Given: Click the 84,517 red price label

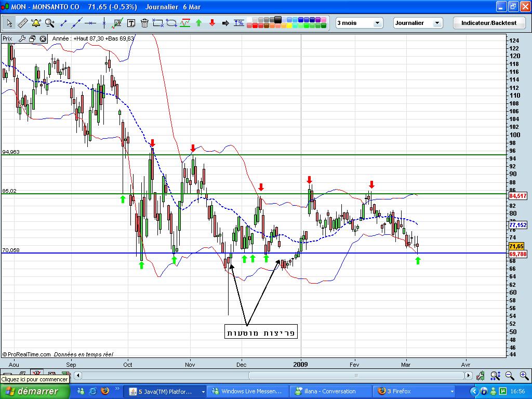Looking at the screenshot, I should point(518,196).
